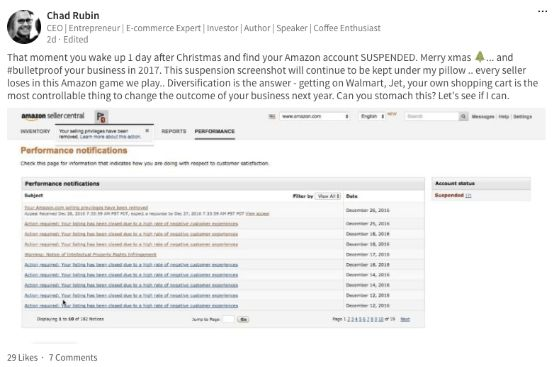The height and width of the screenshot is (367, 554).
Task: Open the Reports menu tab
Action: 173,131
